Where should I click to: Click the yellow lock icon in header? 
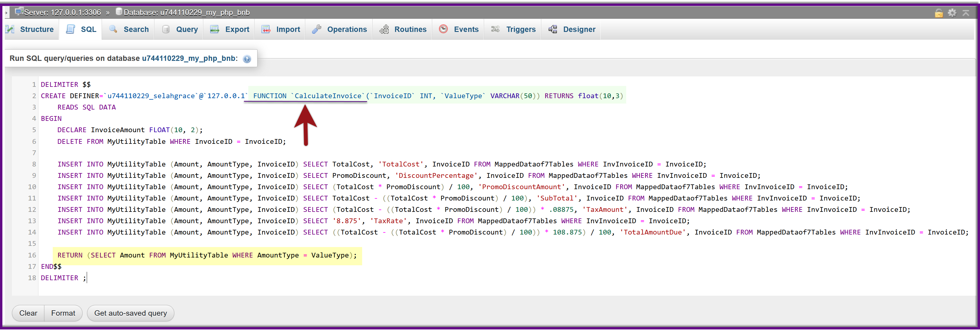pyautogui.click(x=939, y=13)
